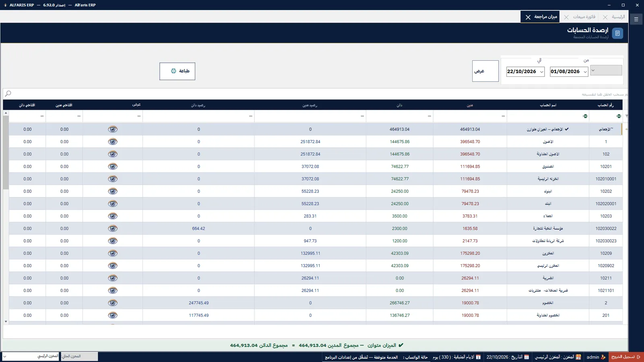Screen dimensions: 644x362
Task: Click the grid's scroll down arrow
Action: point(6,322)
